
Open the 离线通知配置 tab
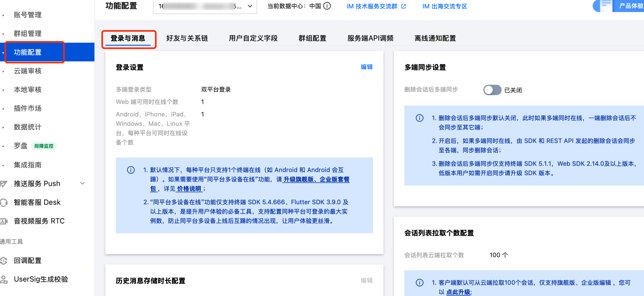tap(435, 38)
